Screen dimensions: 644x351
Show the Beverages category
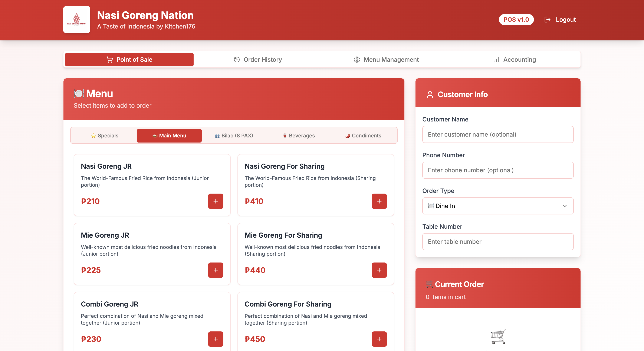click(299, 136)
